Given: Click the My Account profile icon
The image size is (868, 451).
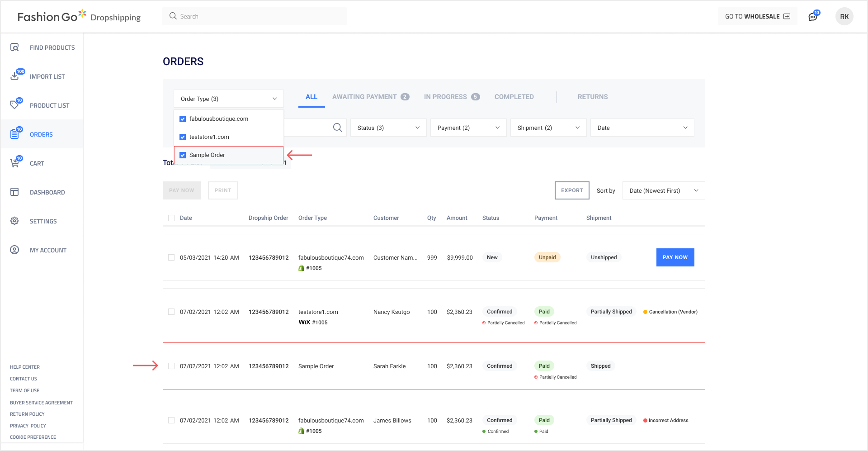Looking at the screenshot, I should click(14, 250).
